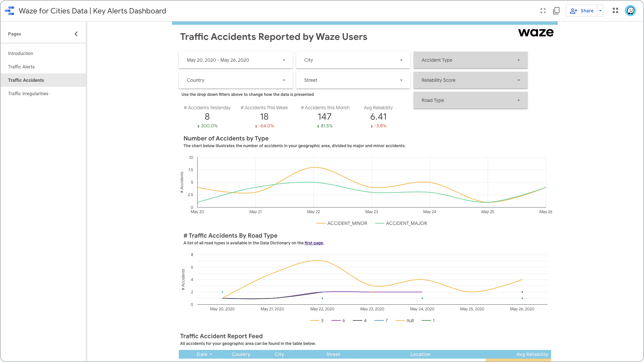This screenshot has height=362, width=644.
Task: Open the date range selector
Action: (x=236, y=60)
